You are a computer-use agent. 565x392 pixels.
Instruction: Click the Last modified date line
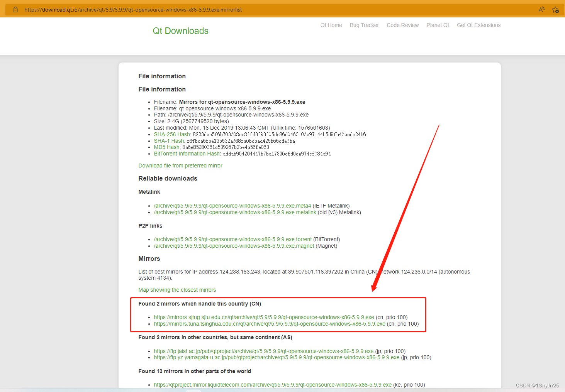point(242,128)
